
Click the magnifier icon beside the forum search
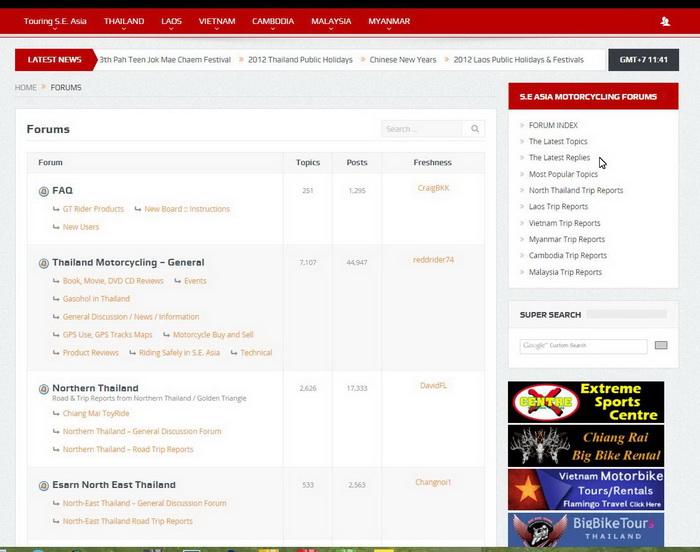click(475, 129)
